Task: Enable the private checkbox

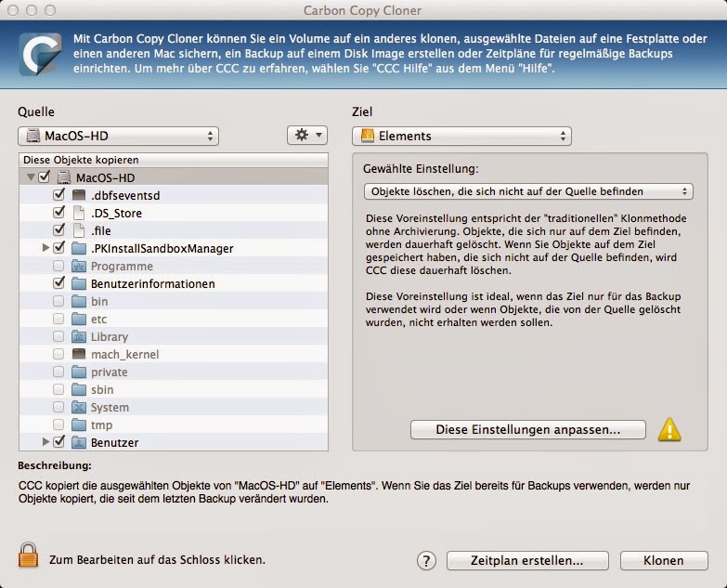Action: (x=58, y=372)
